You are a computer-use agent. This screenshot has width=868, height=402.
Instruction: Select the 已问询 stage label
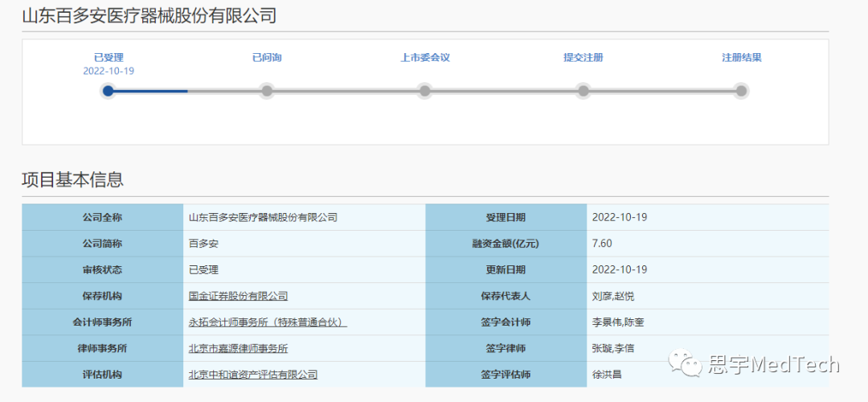(267, 58)
